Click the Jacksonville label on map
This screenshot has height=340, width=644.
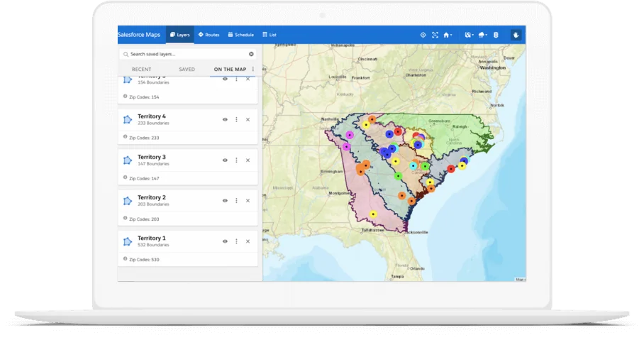416,232
